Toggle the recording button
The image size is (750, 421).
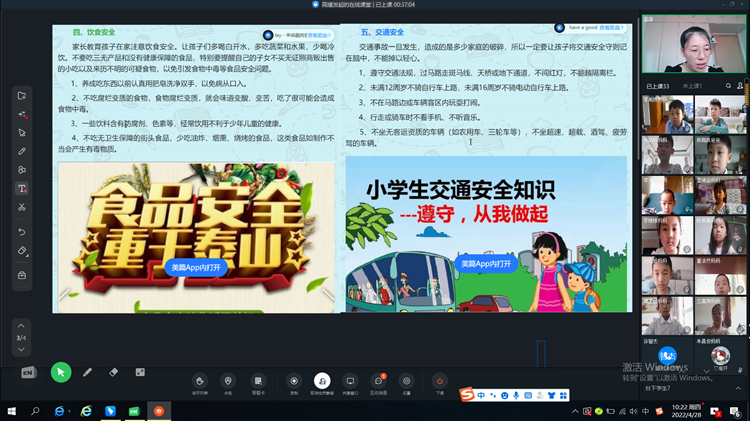coord(293,381)
